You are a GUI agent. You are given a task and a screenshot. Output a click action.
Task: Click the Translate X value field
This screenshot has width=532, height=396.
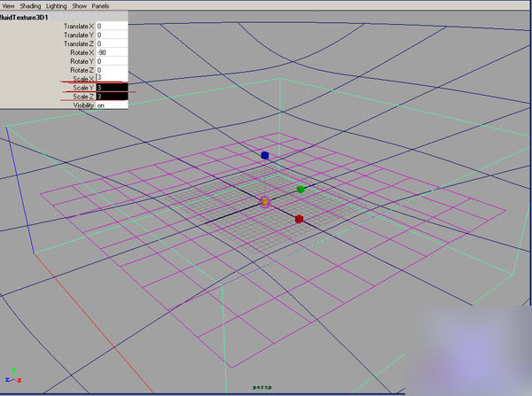(112, 26)
